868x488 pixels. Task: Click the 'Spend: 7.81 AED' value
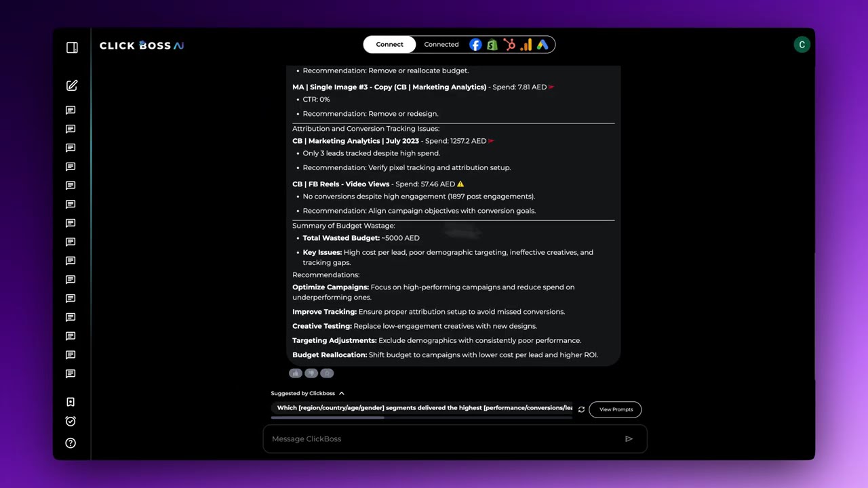coord(519,87)
